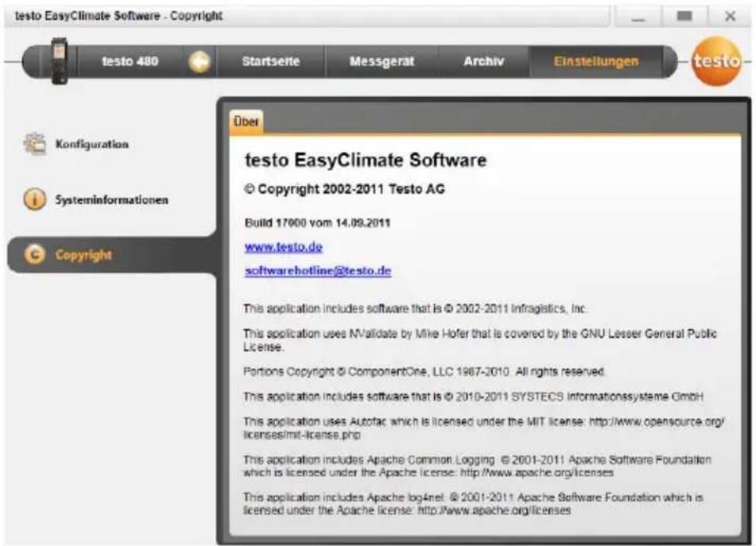Viewport: 756px width, 546px height.
Task: Click the NValidate by Mike Hofer notice
Action: point(479,339)
